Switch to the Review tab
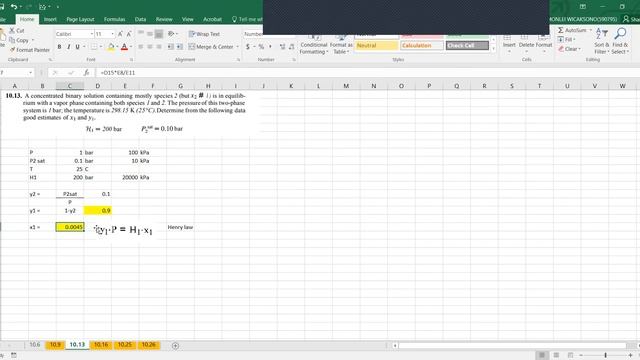 [x=164, y=19]
